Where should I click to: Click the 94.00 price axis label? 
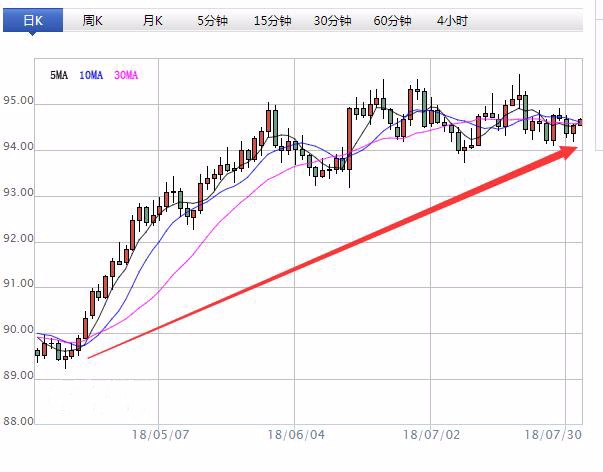point(18,147)
